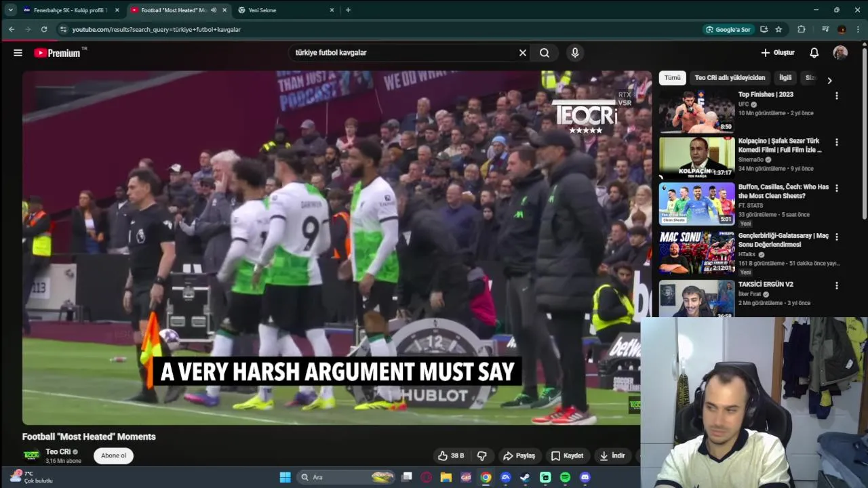The height and width of the screenshot is (488, 868).
Task: Subscribe via Abone ol button
Action: [113, 455]
